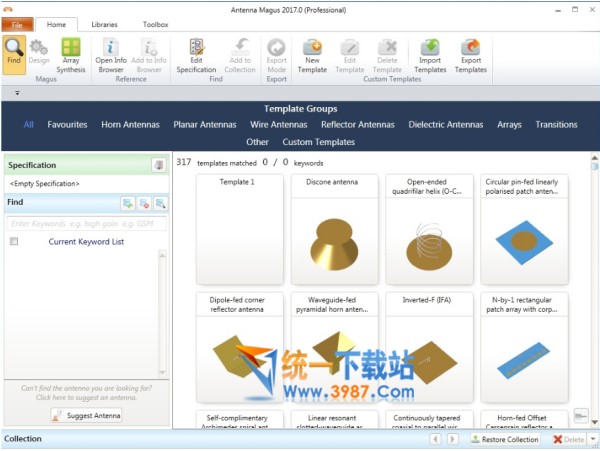Toggle the Current Keyword List checkbox
The height and width of the screenshot is (451, 600).
(14, 241)
